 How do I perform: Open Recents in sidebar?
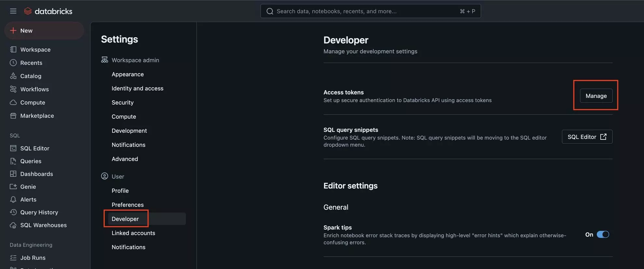[x=31, y=63]
